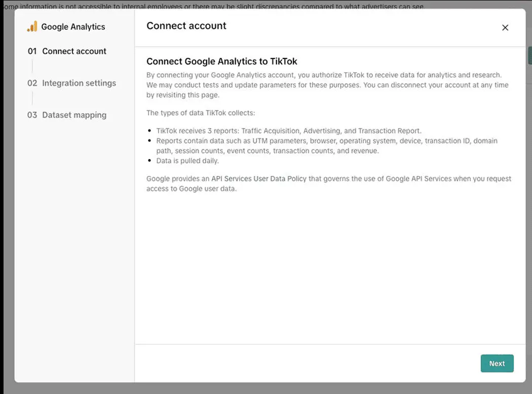Image resolution: width=532 pixels, height=394 pixels.
Task: Select step 02 Integration settings
Action: tap(71, 83)
